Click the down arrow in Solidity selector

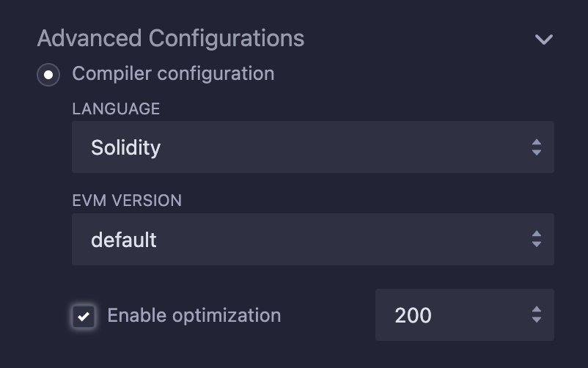click(537, 153)
